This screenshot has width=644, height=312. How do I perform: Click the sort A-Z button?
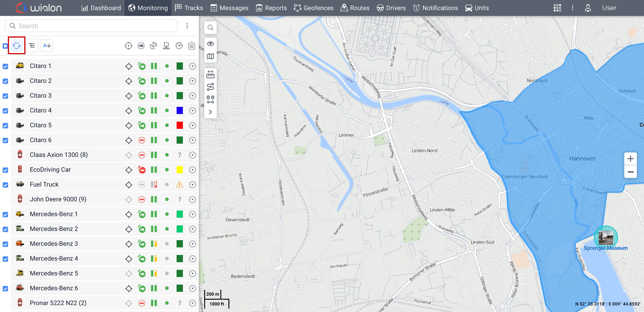pos(47,45)
